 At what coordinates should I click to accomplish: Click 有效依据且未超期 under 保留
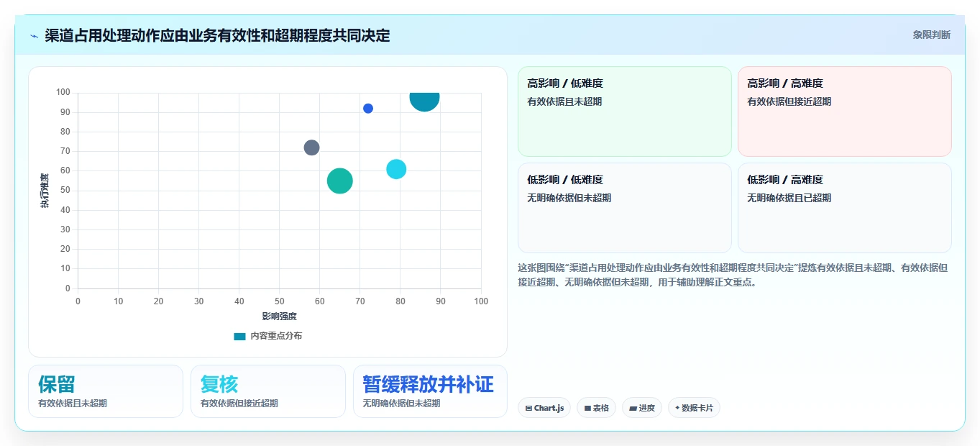coord(73,404)
